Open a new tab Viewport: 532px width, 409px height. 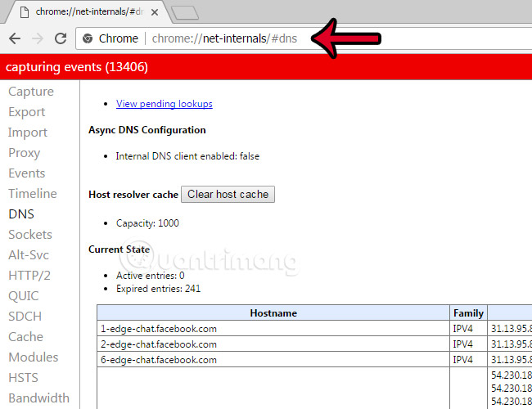pos(185,12)
